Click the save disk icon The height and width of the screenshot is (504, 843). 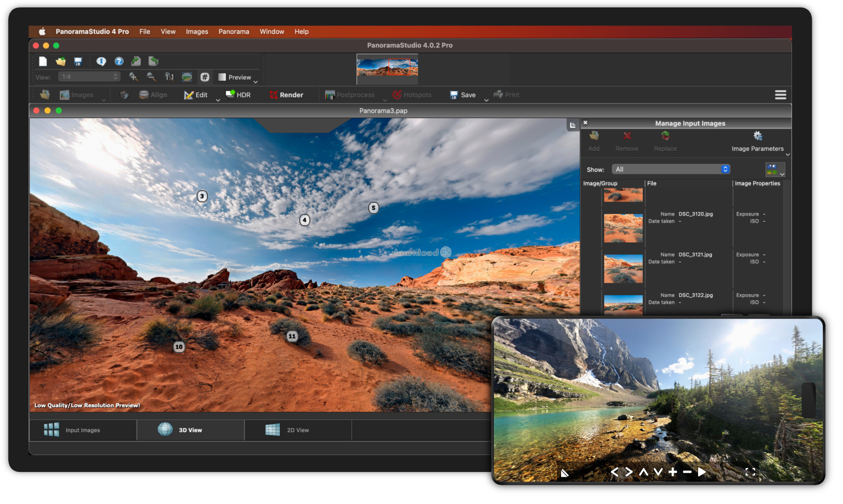coord(78,61)
